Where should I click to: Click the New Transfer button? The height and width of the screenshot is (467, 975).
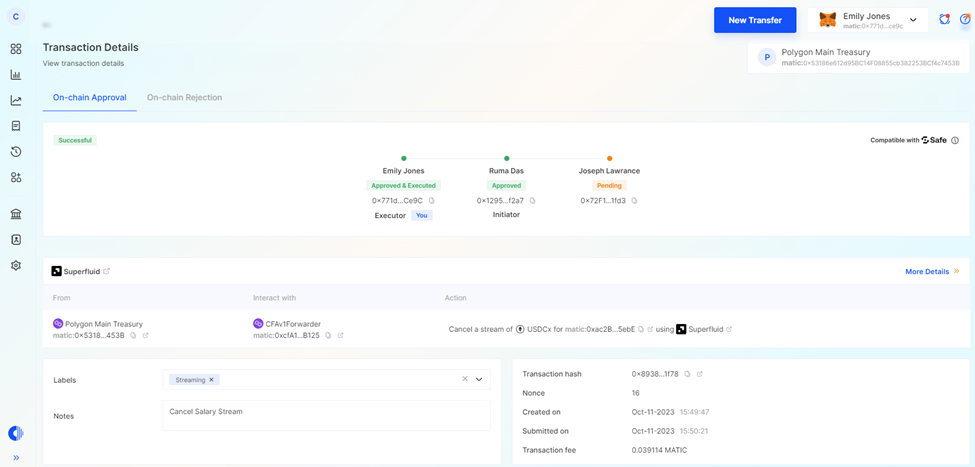click(755, 20)
